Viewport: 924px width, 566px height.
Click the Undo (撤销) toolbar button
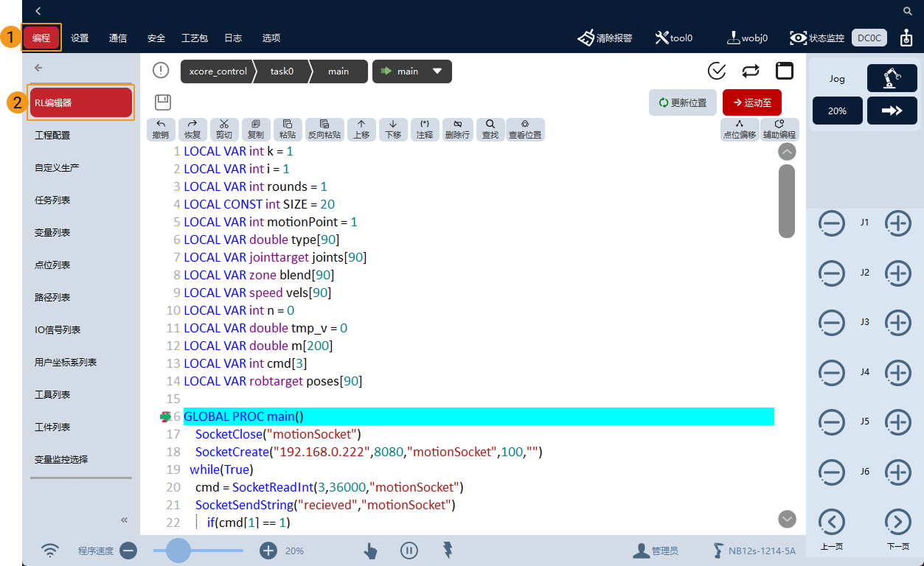(161, 130)
